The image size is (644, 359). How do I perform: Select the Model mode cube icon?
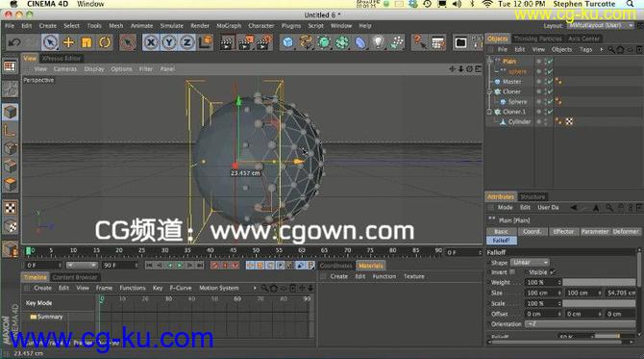coord(11,112)
